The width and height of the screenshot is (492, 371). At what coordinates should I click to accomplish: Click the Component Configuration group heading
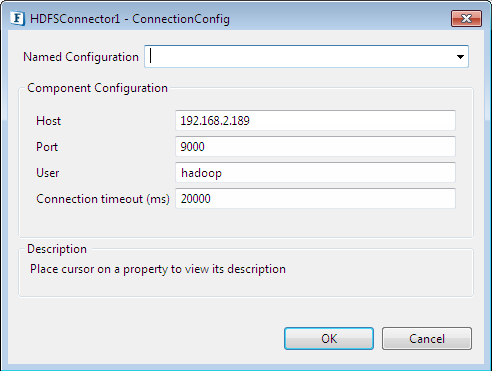click(x=97, y=88)
